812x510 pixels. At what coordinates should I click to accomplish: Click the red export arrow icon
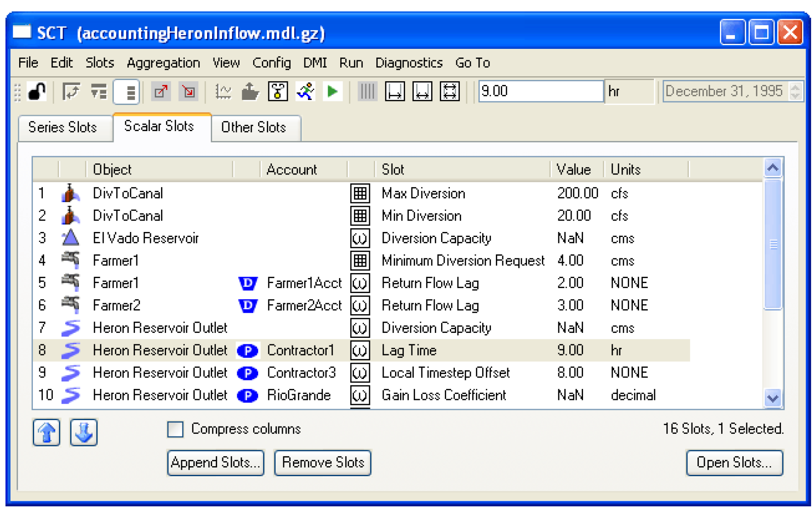pyautogui.click(x=161, y=91)
